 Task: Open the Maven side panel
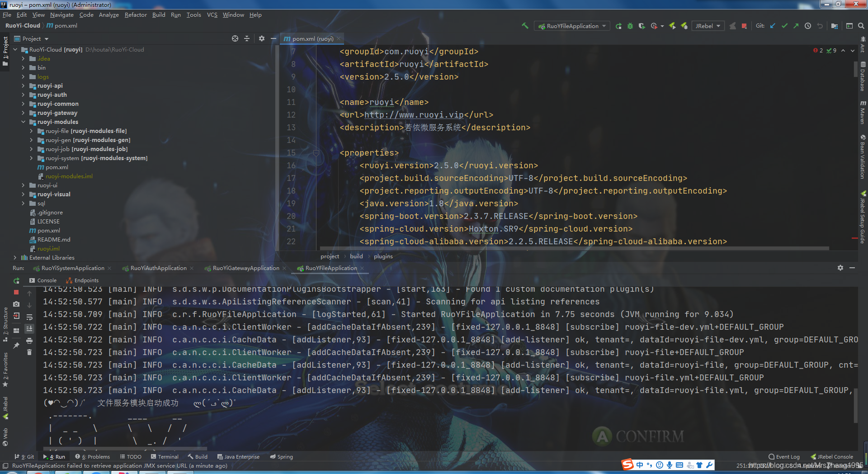pyautogui.click(x=863, y=112)
